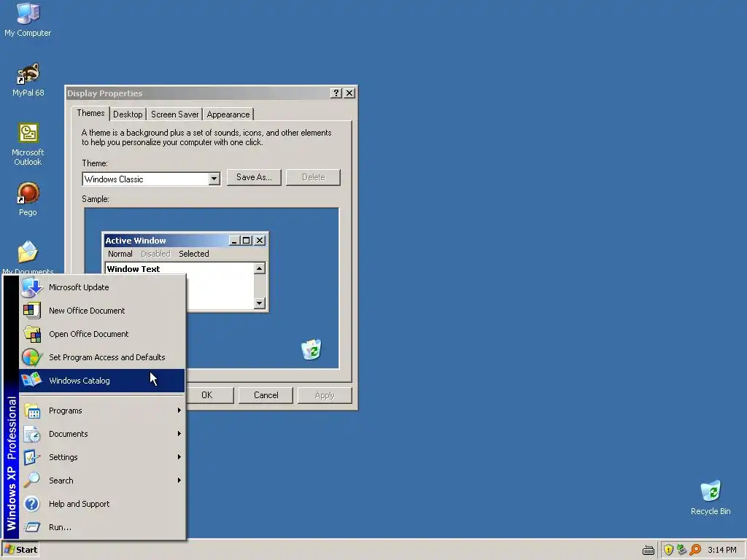Open the Theme dropdown arrow
The image size is (747, 560).
(214, 179)
